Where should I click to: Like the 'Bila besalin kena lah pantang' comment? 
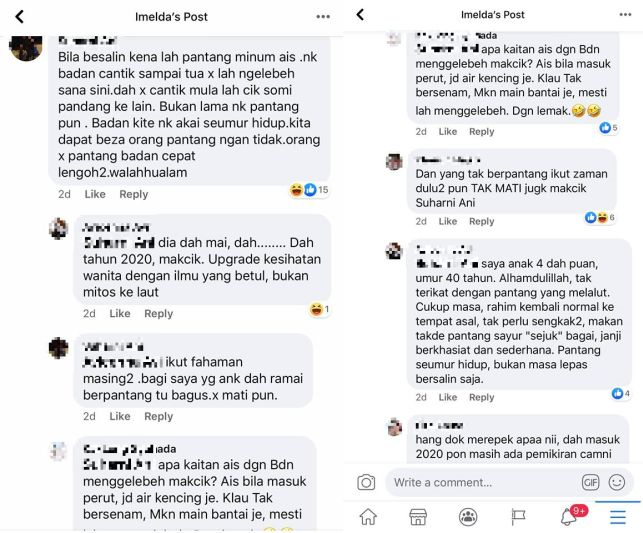[x=95, y=194]
